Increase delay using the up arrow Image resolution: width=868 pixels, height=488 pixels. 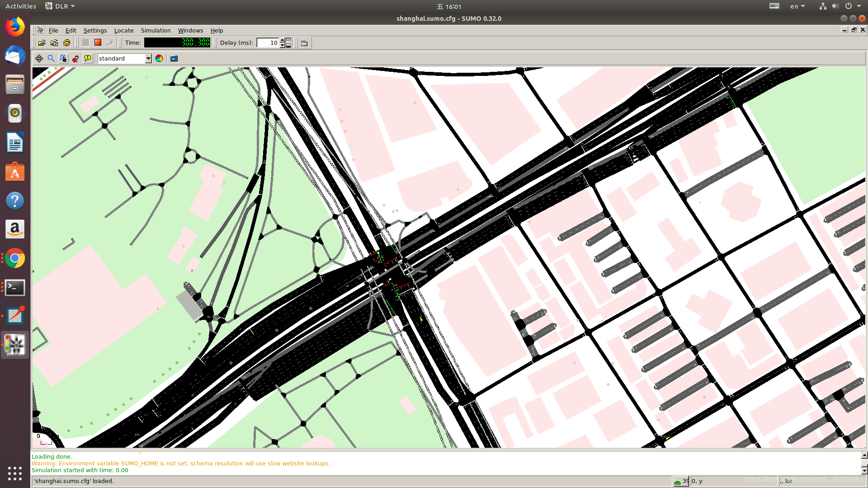(283, 40)
